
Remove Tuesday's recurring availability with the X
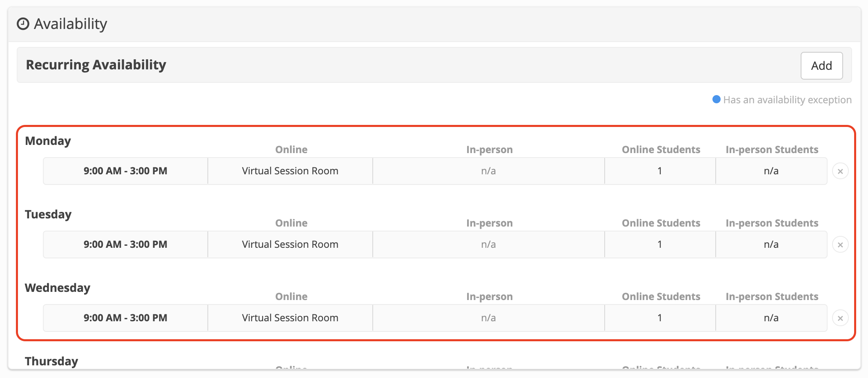[x=841, y=245]
